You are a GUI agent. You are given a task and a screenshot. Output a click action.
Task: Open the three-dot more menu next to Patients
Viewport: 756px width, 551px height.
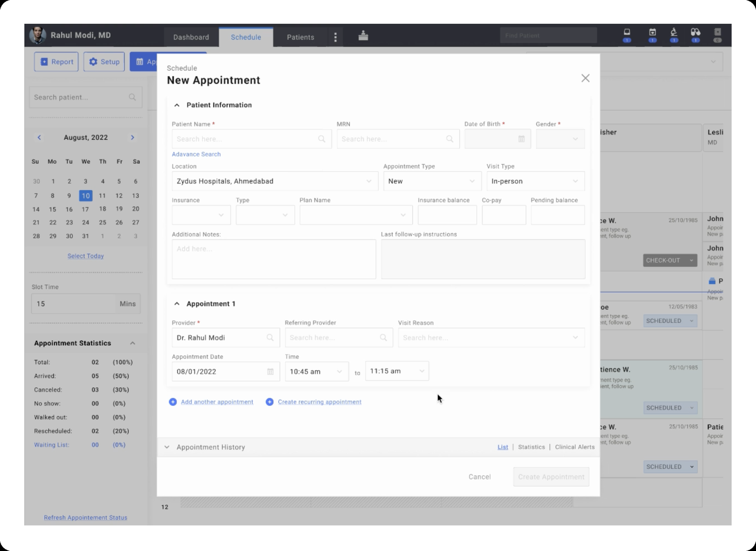pyautogui.click(x=335, y=37)
